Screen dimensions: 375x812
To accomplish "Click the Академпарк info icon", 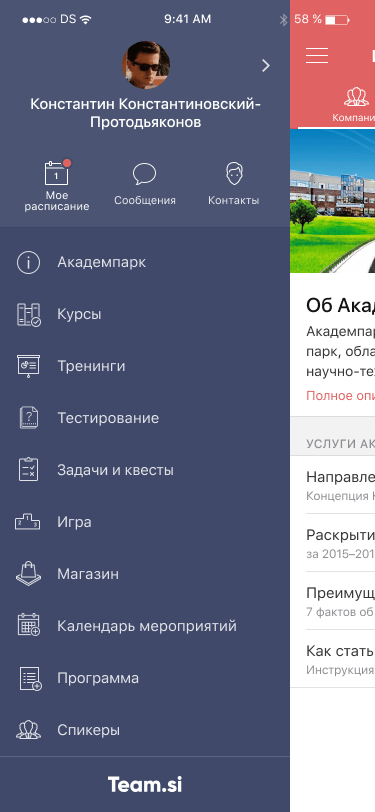I will tap(28, 263).
